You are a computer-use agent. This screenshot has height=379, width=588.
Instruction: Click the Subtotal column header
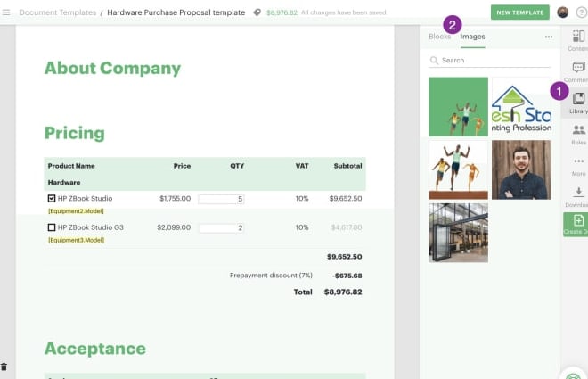click(x=347, y=166)
